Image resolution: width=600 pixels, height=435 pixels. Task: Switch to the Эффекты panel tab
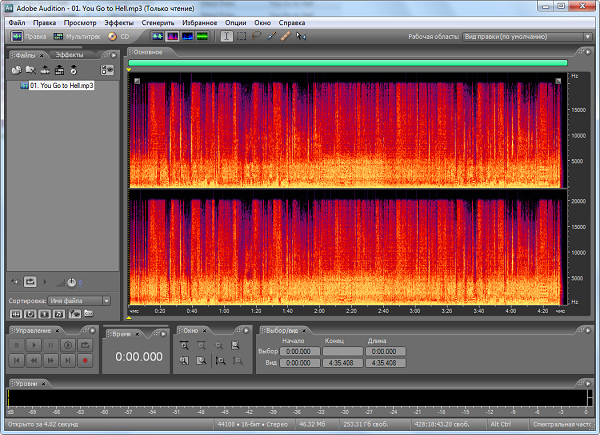[69, 54]
